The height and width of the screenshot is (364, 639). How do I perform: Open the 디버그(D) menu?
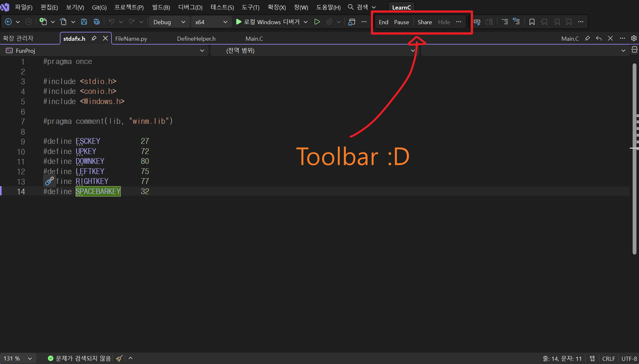(x=190, y=7)
